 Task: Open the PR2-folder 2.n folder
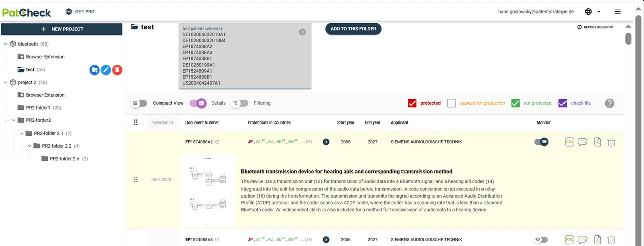click(x=65, y=159)
